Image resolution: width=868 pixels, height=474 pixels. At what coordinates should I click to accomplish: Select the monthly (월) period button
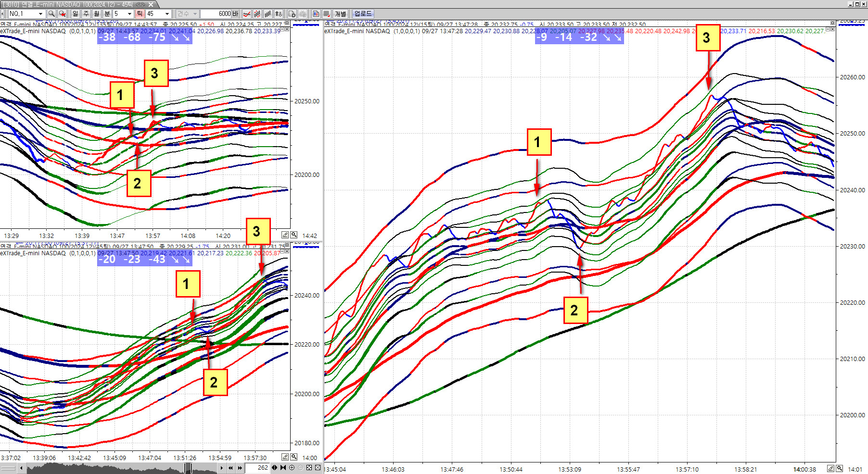pos(97,14)
